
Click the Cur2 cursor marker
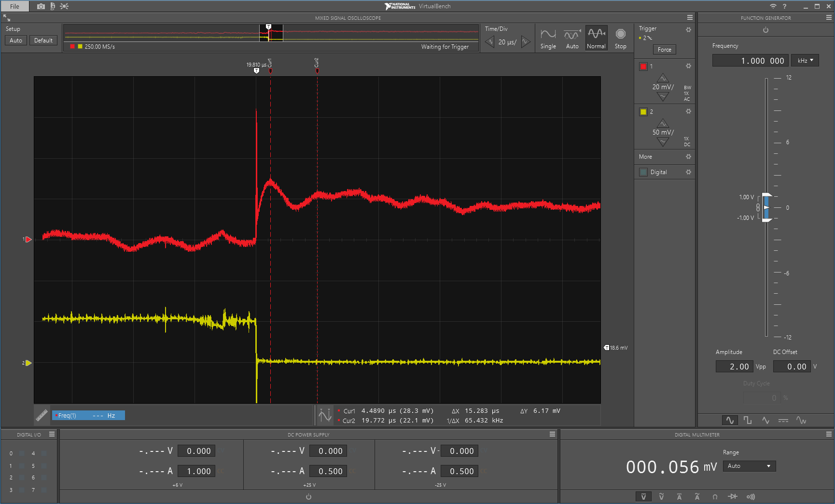(x=317, y=70)
